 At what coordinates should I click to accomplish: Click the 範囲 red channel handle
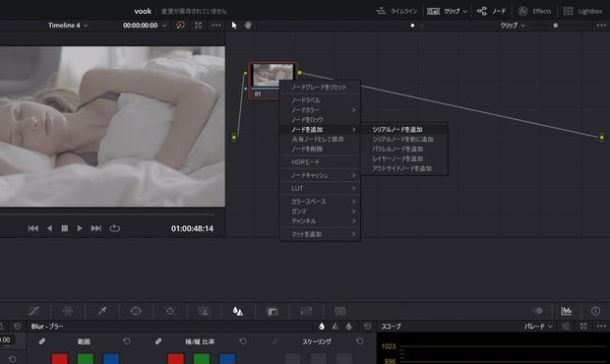click(x=59, y=358)
